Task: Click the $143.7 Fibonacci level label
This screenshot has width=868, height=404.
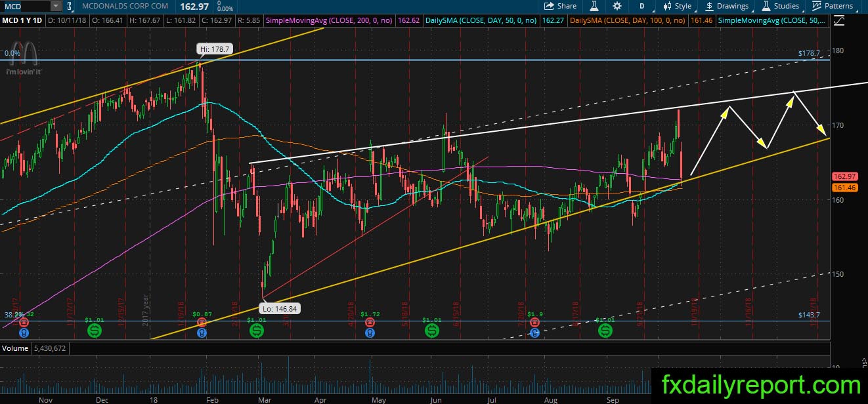Action: tap(809, 315)
